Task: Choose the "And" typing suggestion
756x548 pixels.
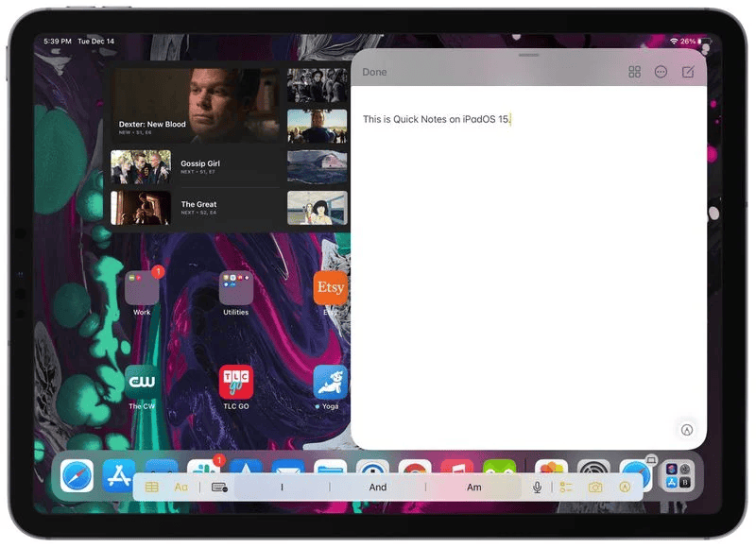Action: pyautogui.click(x=378, y=488)
